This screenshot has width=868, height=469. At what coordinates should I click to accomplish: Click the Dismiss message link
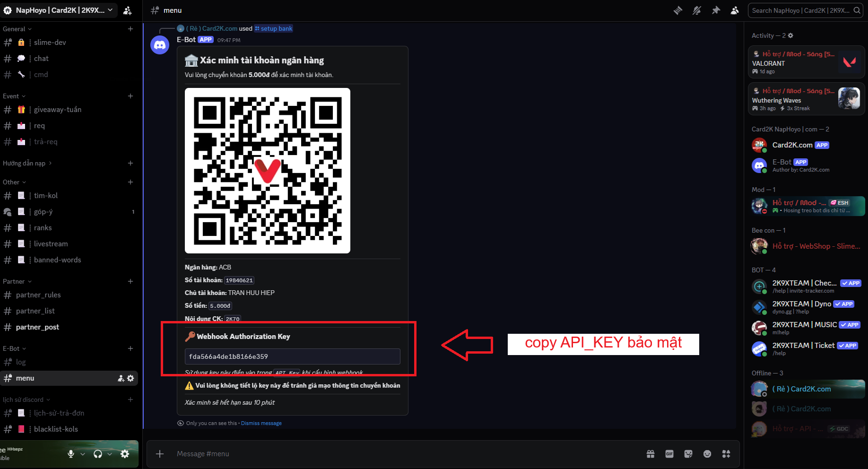[261, 423]
